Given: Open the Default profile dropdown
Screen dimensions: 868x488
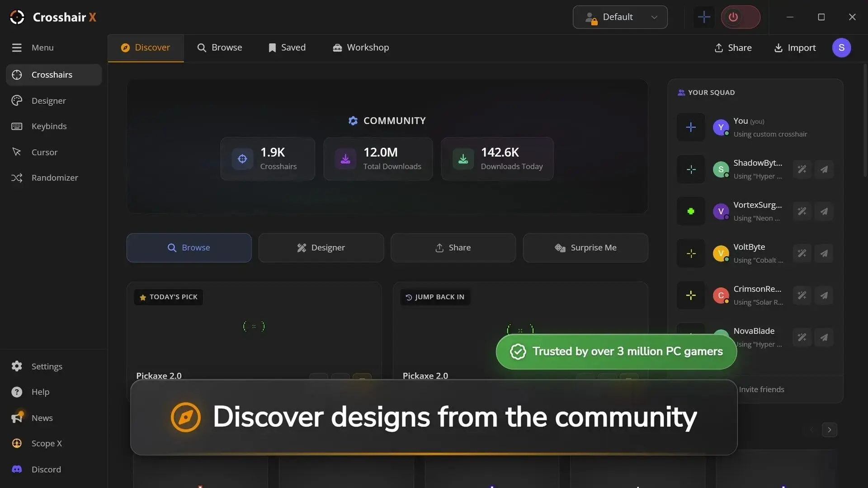Looking at the screenshot, I should click(620, 17).
